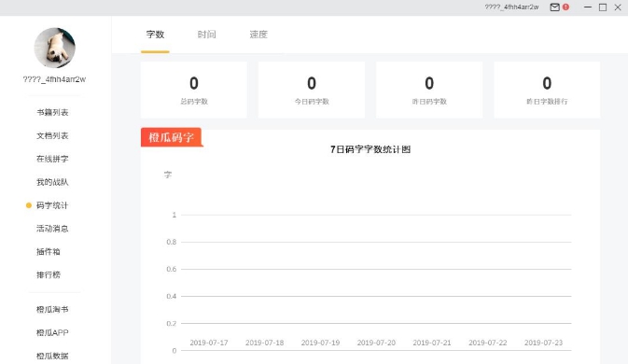Switch to the 速度 tab

pyautogui.click(x=258, y=35)
